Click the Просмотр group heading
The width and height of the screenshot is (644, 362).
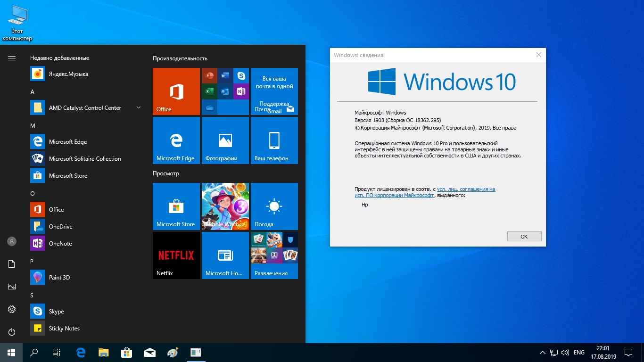(166, 173)
